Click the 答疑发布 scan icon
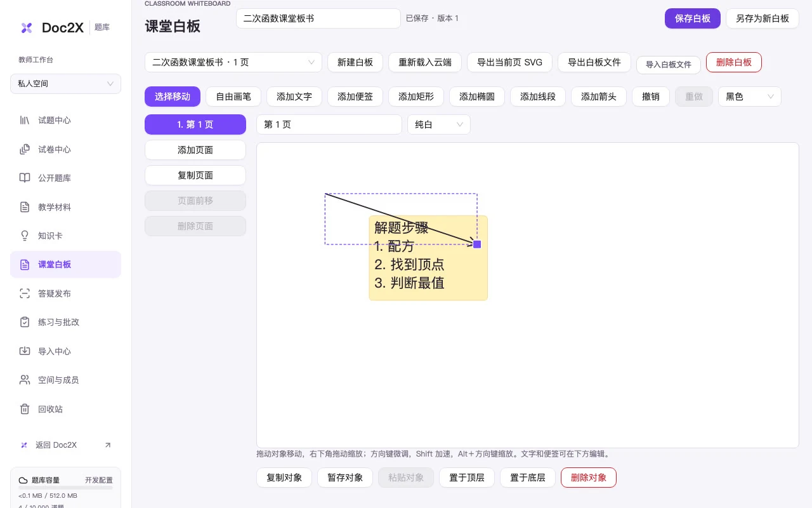Image resolution: width=812 pixels, height=508 pixels. point(25,293)
